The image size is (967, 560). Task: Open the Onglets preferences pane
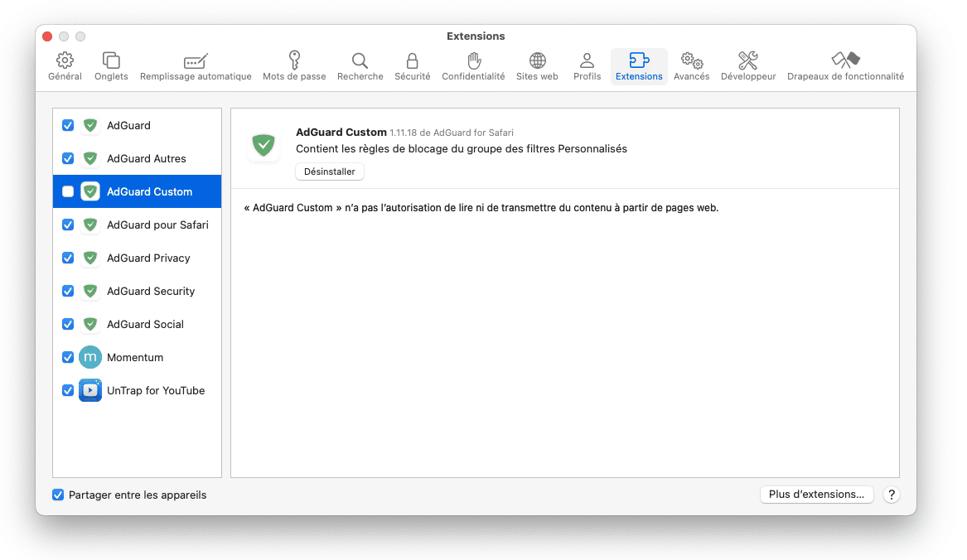point(111,66)
